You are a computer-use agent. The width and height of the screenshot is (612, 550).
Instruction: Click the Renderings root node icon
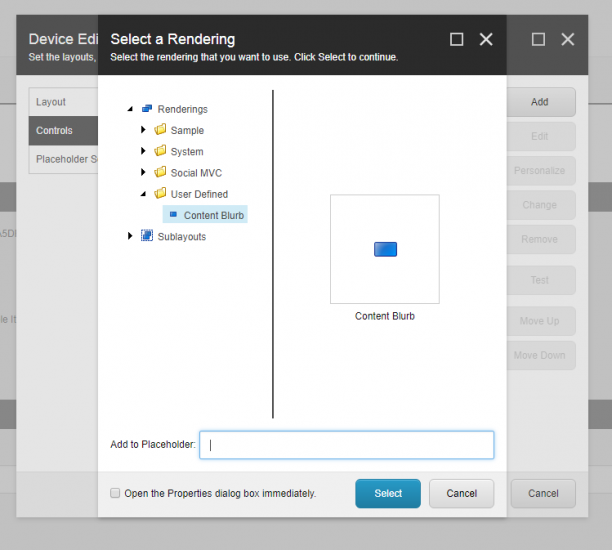(147, 109)
